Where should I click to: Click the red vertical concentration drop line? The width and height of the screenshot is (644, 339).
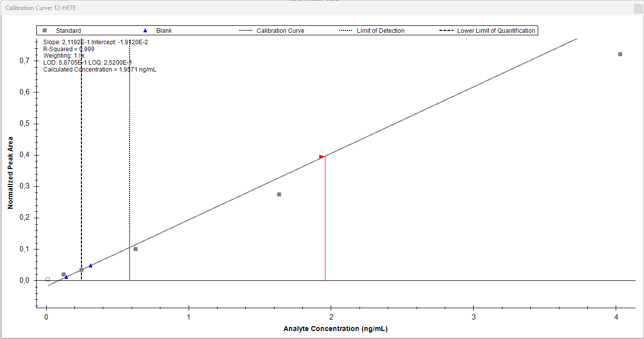pyautogui.click(x=325, y=224)
